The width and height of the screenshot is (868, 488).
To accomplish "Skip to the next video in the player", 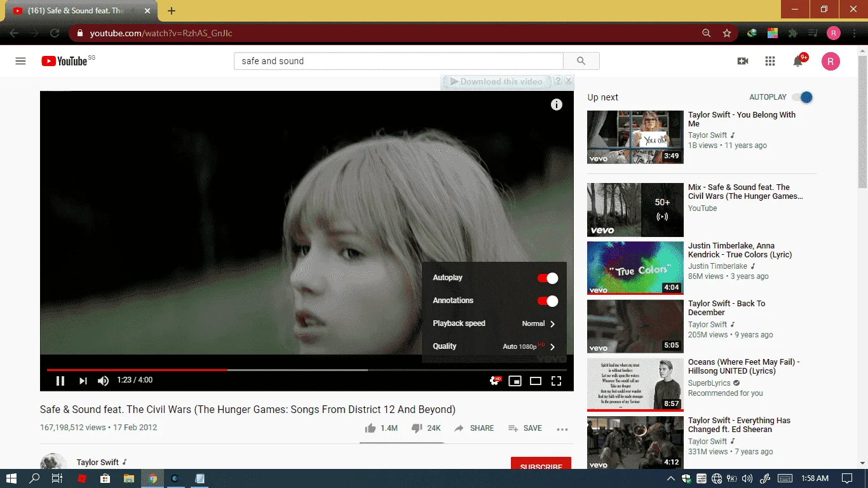I will [x=83, y=381].
